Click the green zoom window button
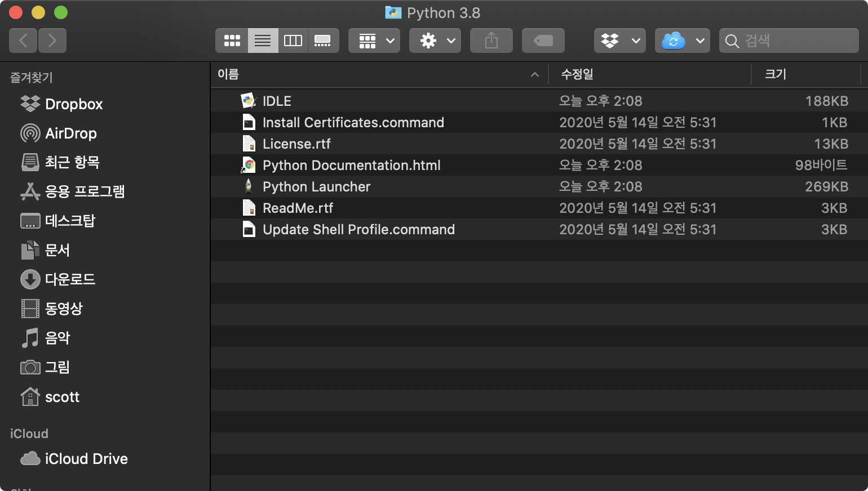Screen dimensions: 868x491 tap(61, 12)
